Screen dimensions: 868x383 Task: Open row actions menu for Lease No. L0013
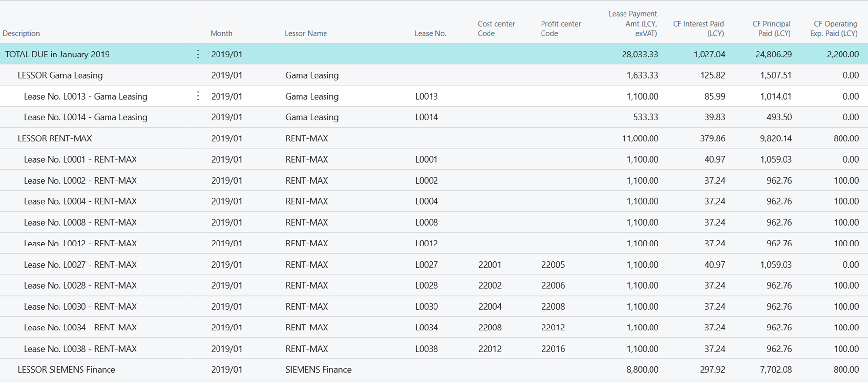198,96
